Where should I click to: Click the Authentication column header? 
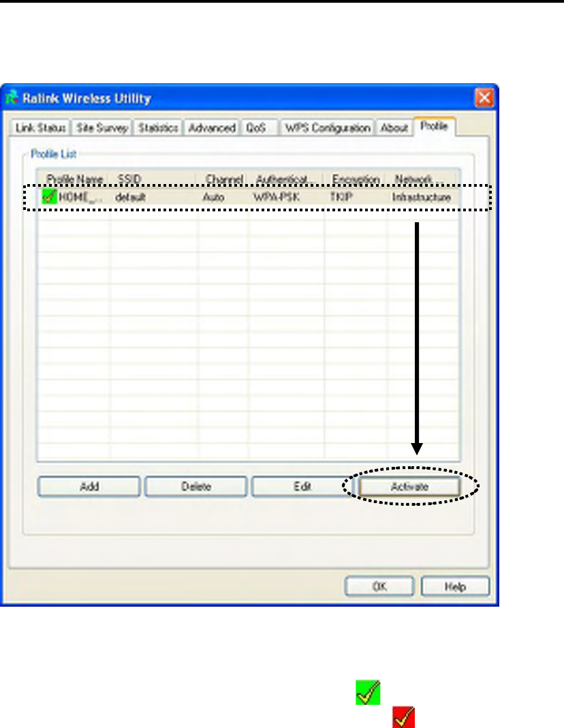click(287, 179)
